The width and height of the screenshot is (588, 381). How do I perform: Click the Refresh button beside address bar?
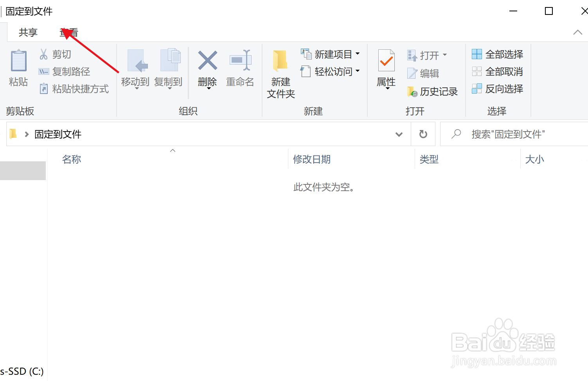pyautogui.click(x=423, y=134)
